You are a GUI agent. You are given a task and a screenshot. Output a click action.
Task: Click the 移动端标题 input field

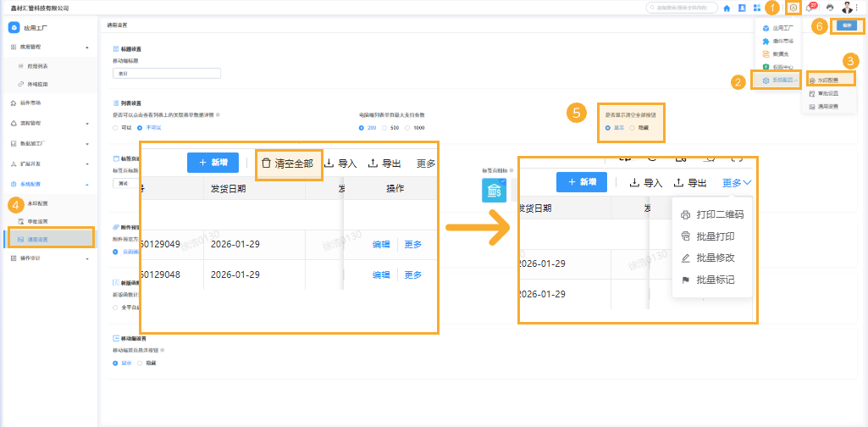[x=166, y=73]
